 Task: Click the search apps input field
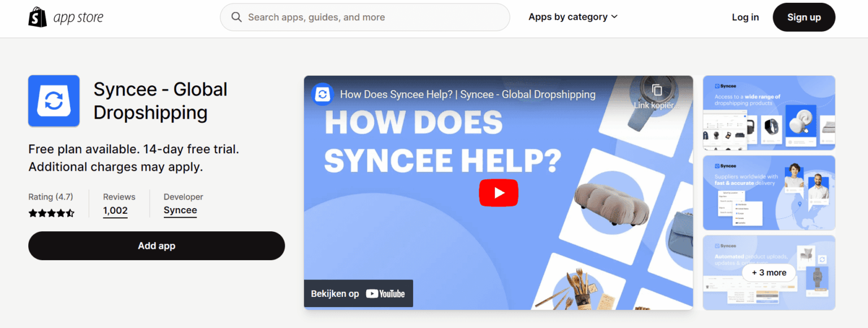tap(364, 17)
